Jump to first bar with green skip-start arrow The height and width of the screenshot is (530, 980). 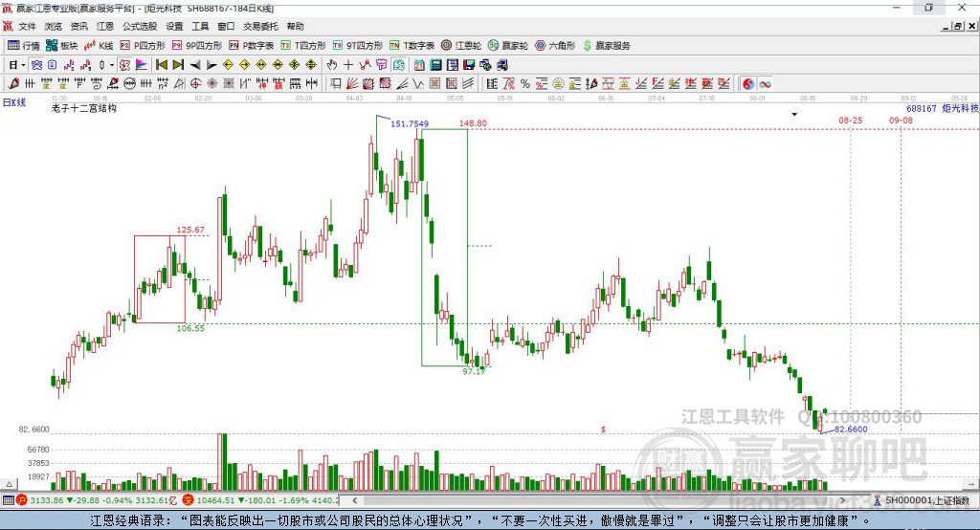tap(161, 65)
